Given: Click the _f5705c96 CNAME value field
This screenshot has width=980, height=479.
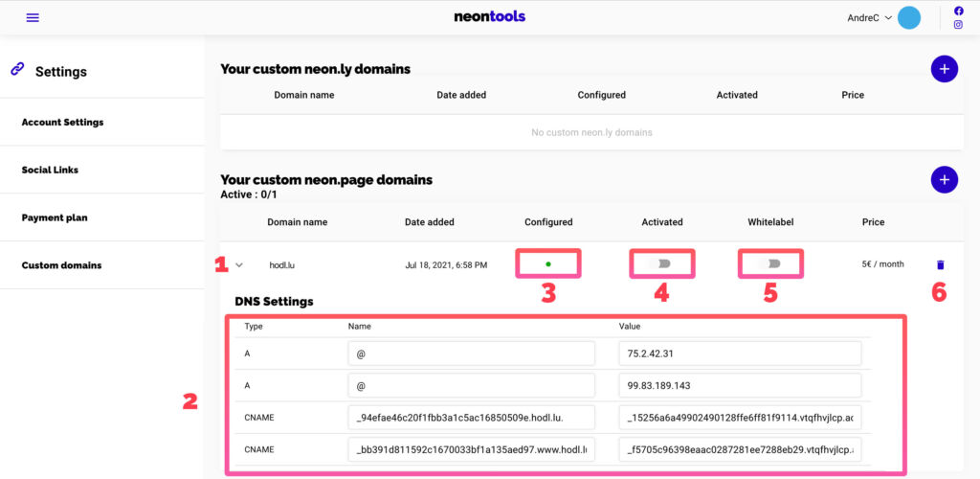Looking at the screenshot, I should [x=740, y=449].
